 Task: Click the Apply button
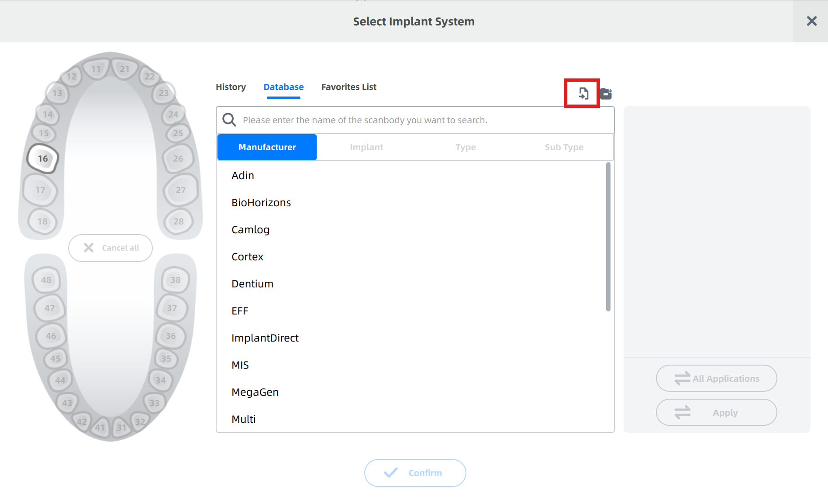[717, 412]
